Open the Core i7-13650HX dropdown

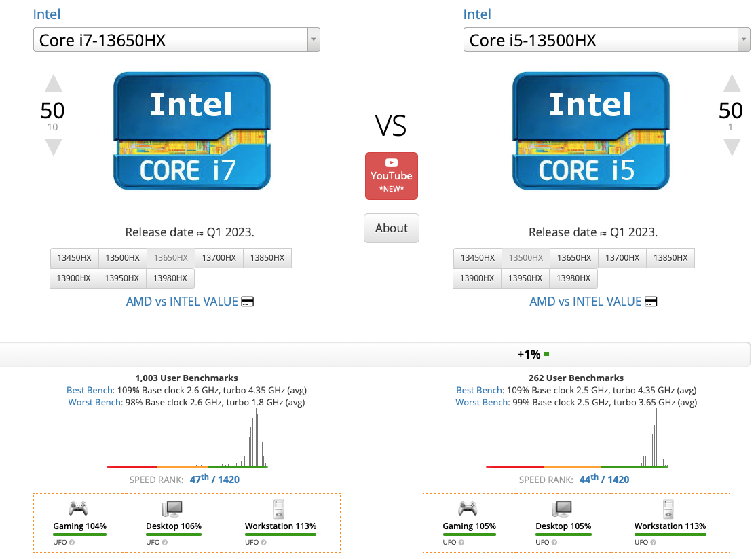(176, 40)
